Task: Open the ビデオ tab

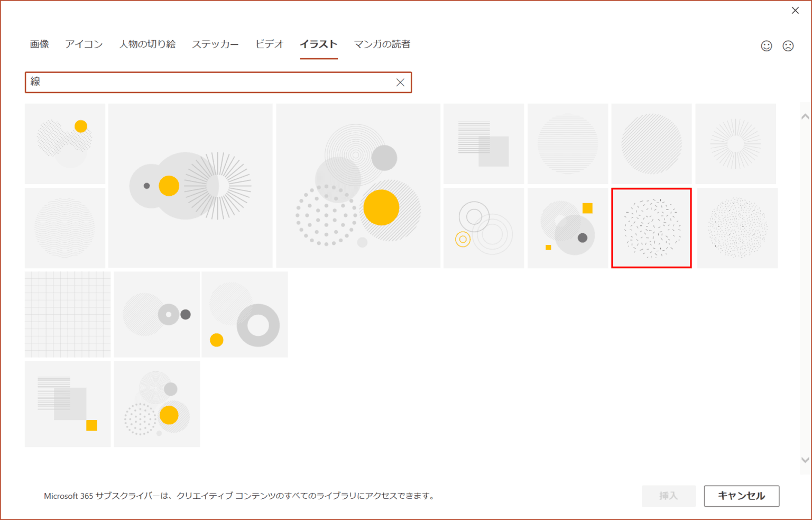Action: tap(269, 44)
